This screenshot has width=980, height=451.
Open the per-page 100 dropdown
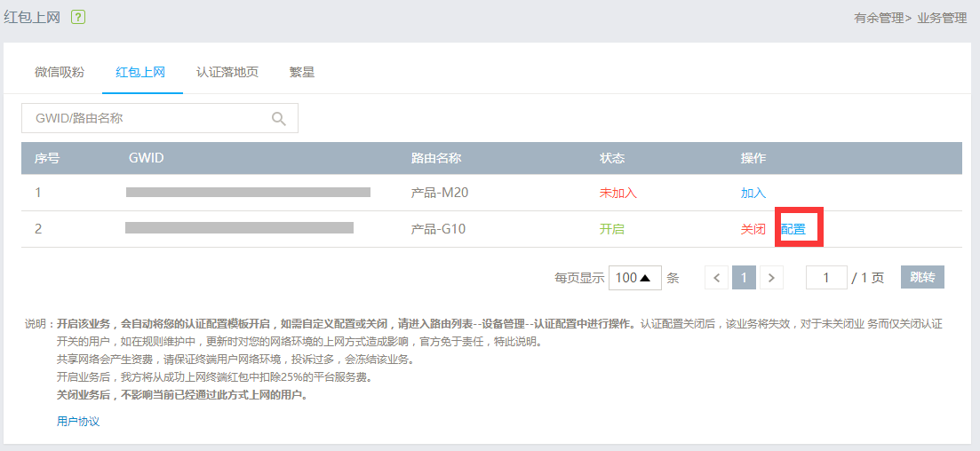[x=635, y=277]
